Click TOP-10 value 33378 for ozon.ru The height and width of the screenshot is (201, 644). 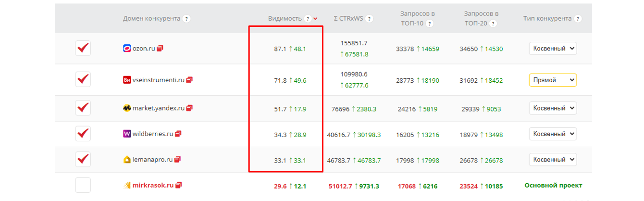tap(405, 49)
